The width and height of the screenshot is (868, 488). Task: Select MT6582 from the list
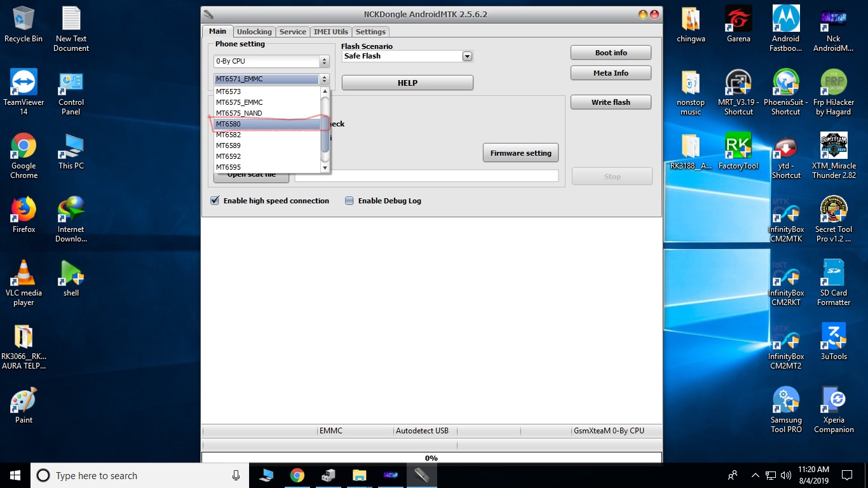click(x=266, y=135)
